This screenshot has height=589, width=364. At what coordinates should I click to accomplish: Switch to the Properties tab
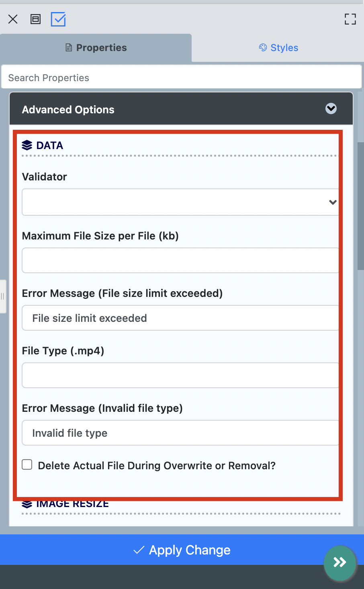96,48
